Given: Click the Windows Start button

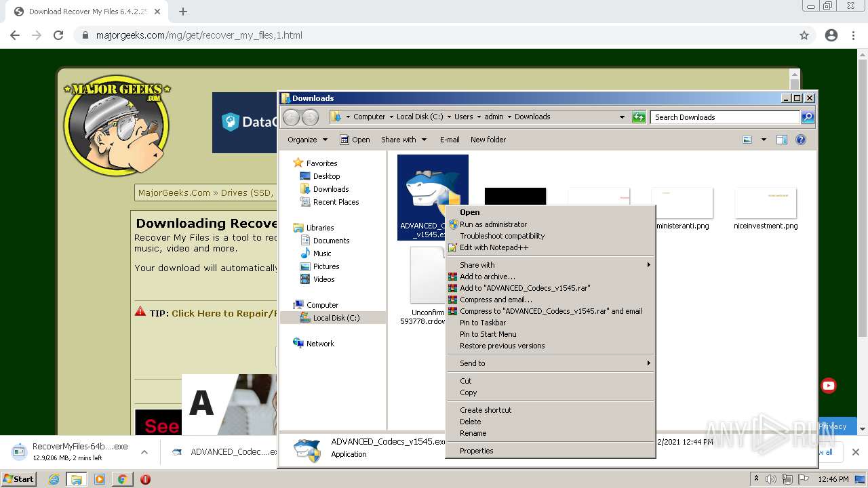Looking at the screenshot, I should click(x=18, y=479).
